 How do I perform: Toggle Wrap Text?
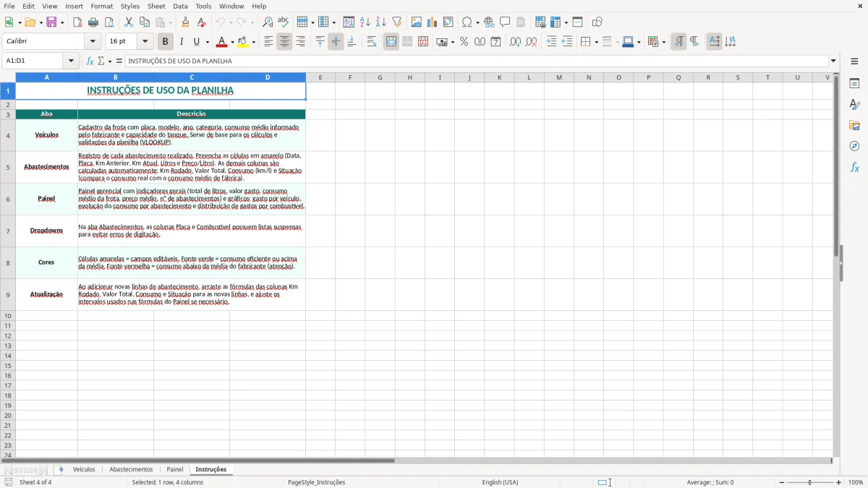point(372,42)
